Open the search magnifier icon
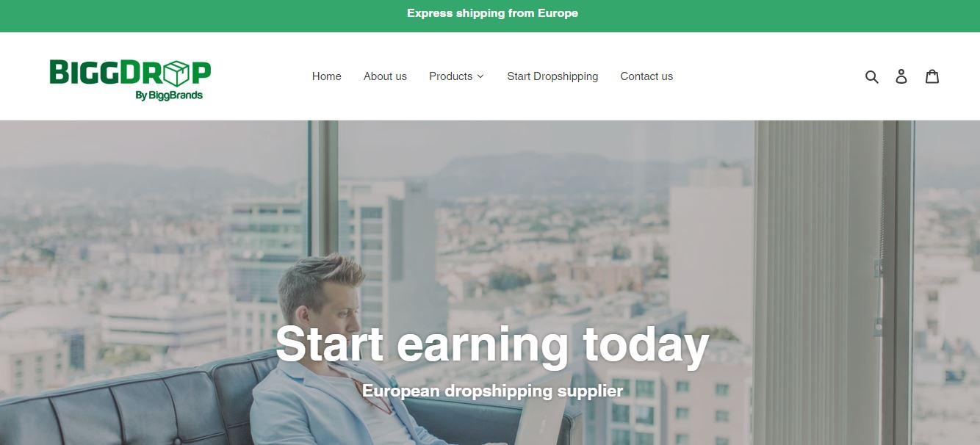Viewport: 980px width, 445px height. pyautogui.click(x=871, y=76)
